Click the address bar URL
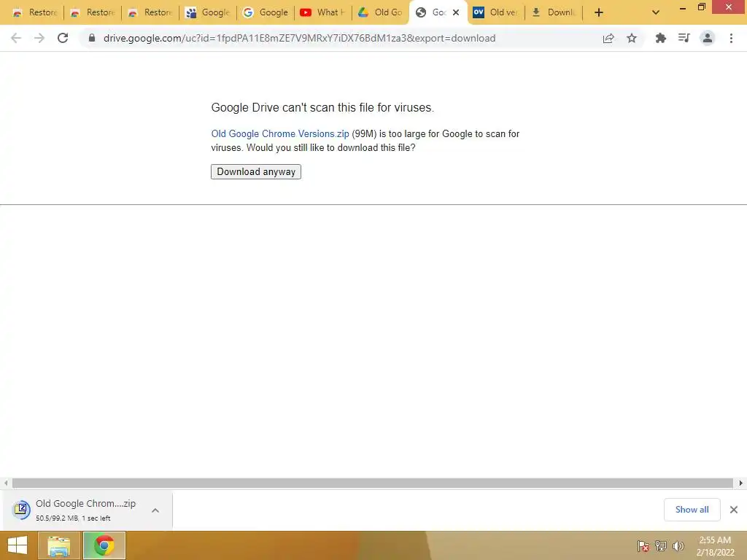 point(299,38)
